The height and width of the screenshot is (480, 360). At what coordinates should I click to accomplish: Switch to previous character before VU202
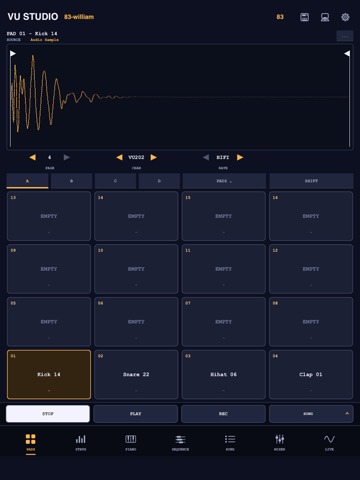point(119,157)
